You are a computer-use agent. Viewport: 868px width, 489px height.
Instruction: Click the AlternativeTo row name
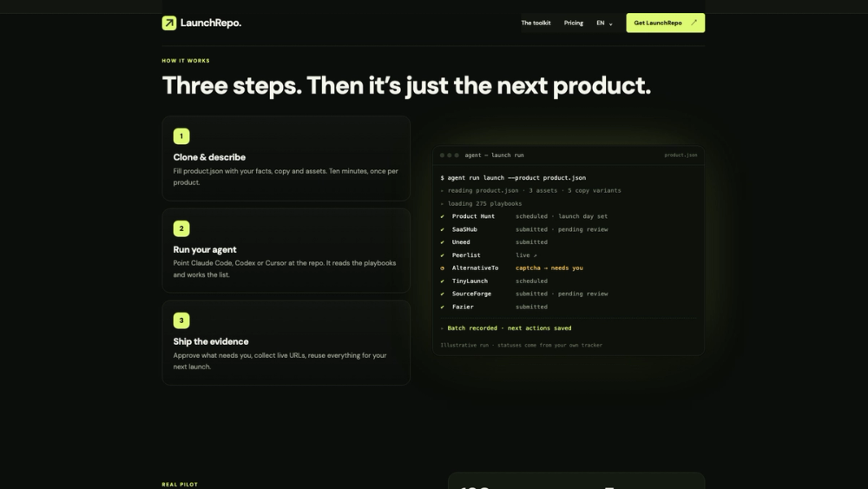click(x=475, y=268)
